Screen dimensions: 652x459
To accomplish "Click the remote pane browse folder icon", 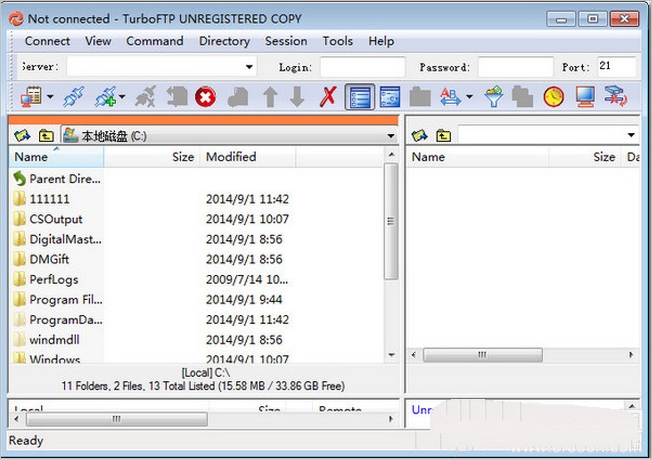I will coord(420,135).
